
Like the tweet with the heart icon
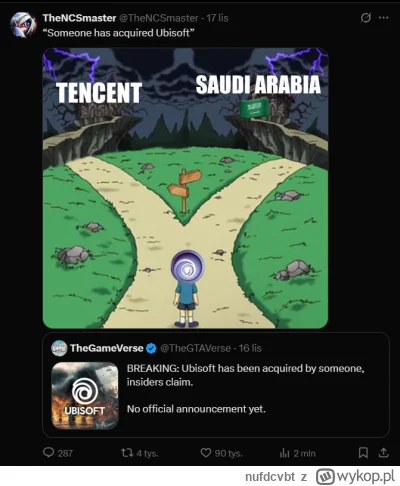click(x=206, y=453)
